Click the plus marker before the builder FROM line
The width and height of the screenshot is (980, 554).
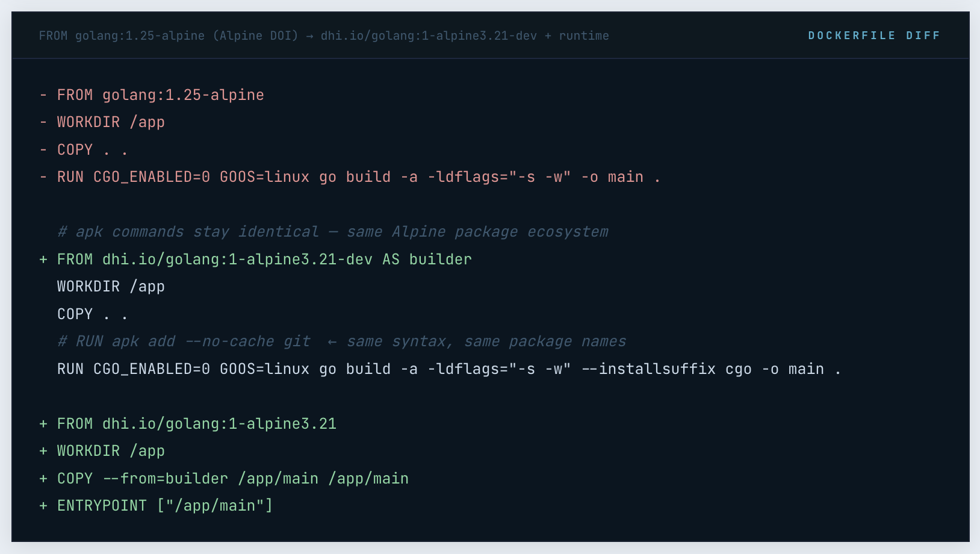point(43,260)
